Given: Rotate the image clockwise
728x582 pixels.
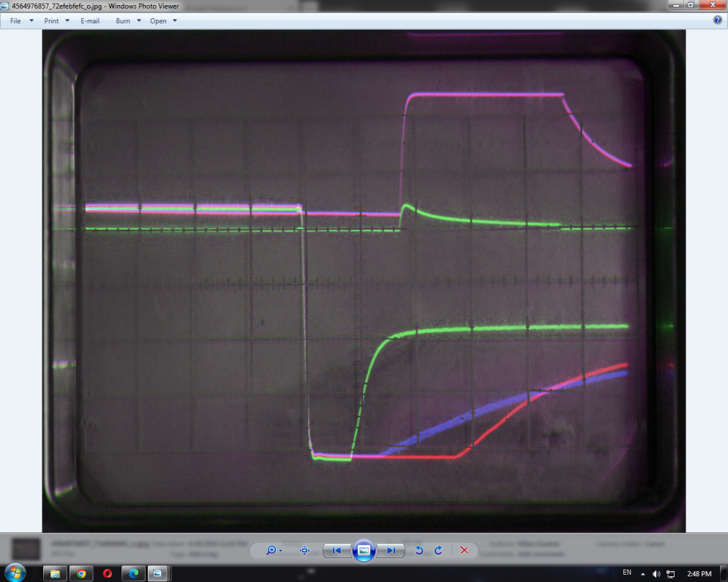Looking at the screenshot, I should pos(438,551).
